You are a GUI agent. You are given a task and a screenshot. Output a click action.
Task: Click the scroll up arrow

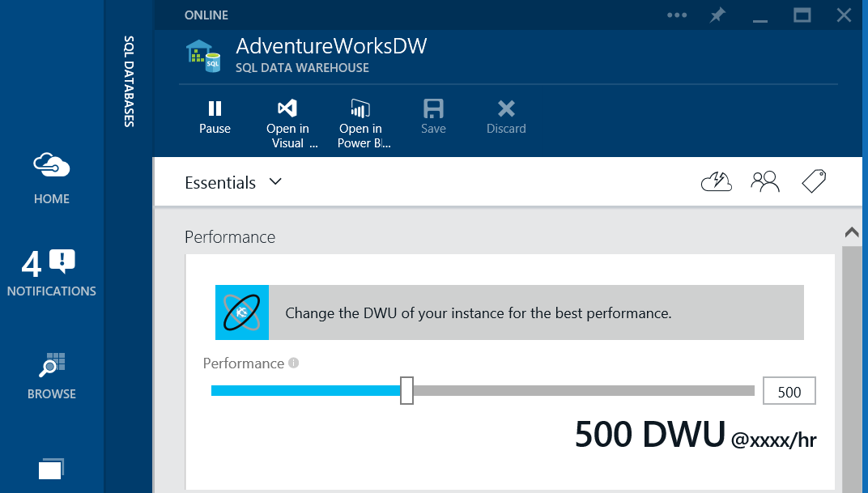pos(852,232)
